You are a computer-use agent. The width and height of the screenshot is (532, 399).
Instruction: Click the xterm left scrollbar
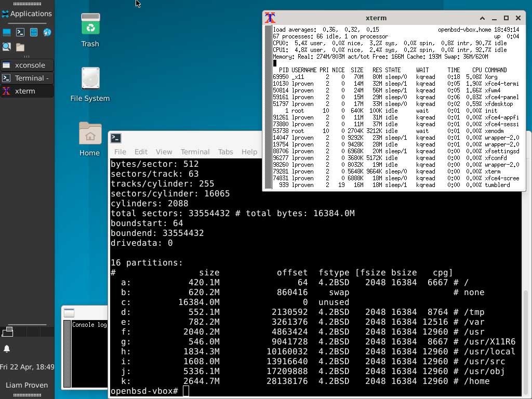click(x=268, y=104)
